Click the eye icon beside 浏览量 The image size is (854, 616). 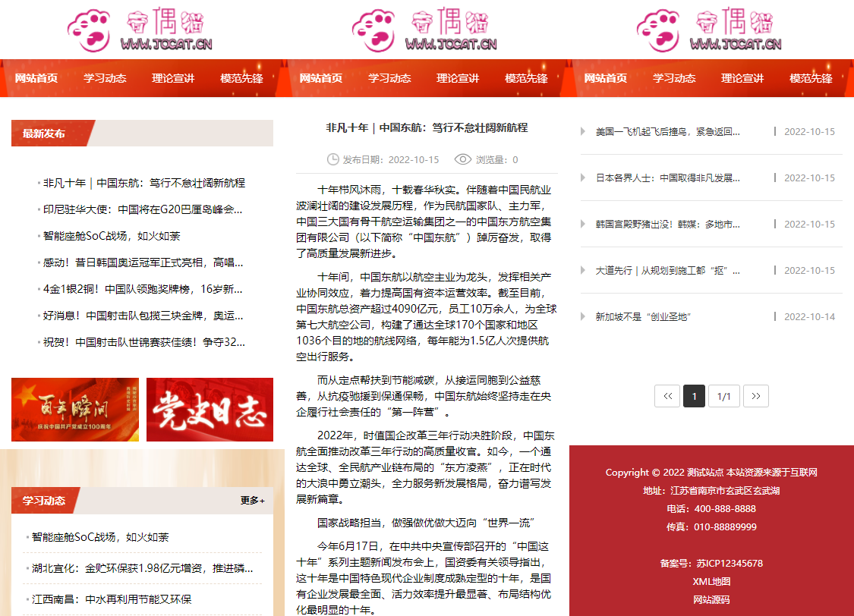click(462, 159)
